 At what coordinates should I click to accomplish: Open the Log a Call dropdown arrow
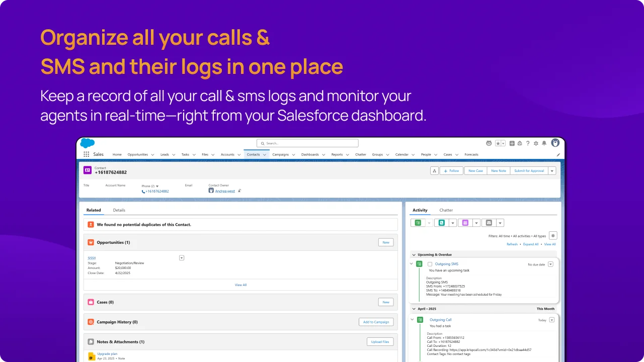coord(453,223)
